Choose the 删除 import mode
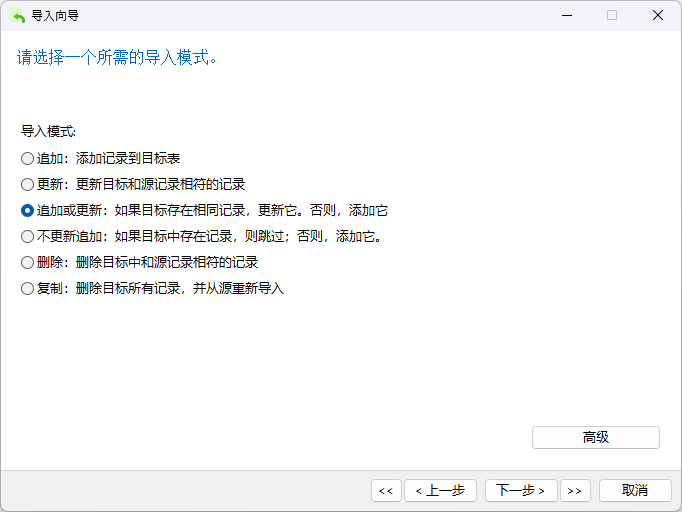The width and height of the screenshot is (682, 512). [x=28, y=262]
